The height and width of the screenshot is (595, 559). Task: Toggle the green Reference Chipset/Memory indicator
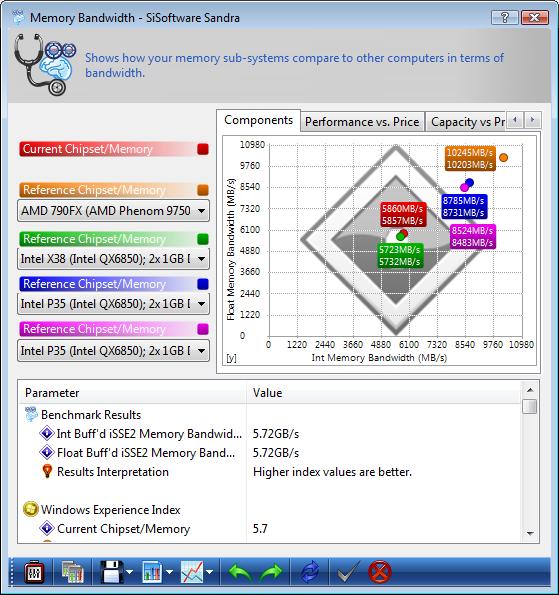[203, 239]
